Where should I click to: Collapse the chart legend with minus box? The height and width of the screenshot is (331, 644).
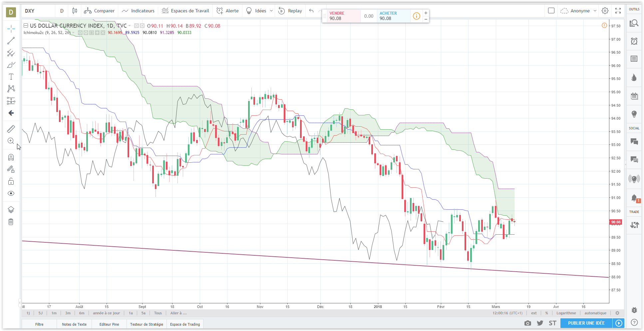(x=25, y=26)
